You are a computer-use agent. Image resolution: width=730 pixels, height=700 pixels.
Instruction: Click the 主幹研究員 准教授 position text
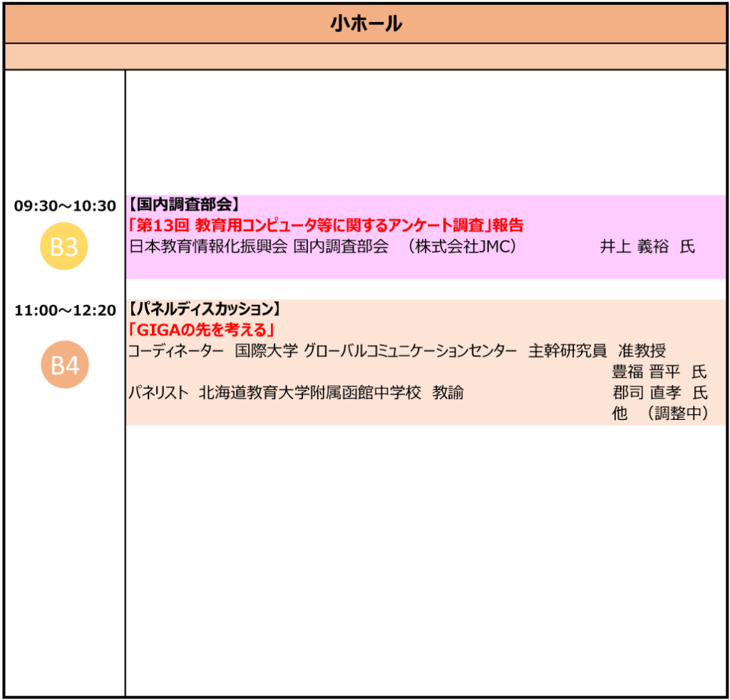point(597,351)
